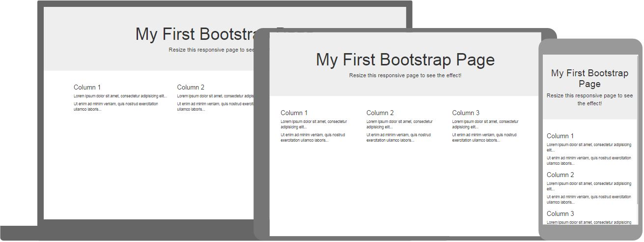Click the 'Lorem ipsum' paragraph under laptop Column 1
The image size is (644, 242).
click(x=120, y=96)
